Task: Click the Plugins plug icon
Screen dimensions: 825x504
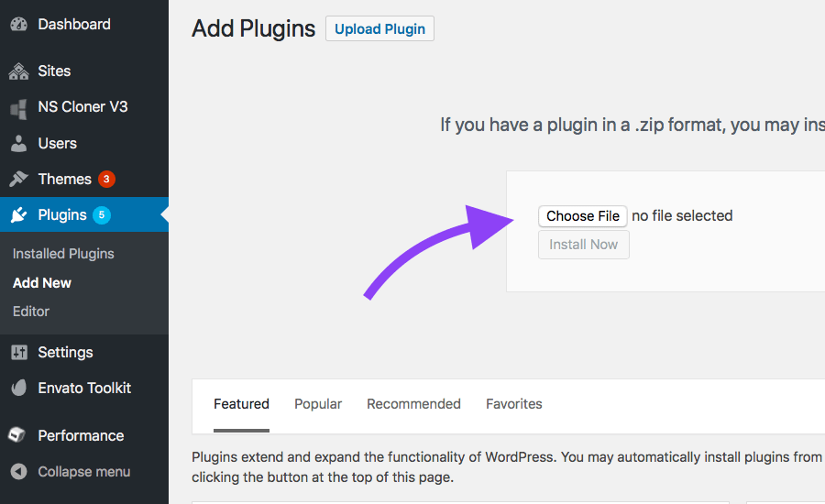Action: [19, 214]
